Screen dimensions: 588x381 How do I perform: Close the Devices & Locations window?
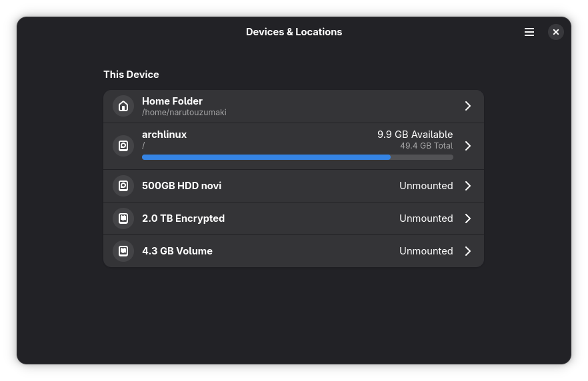(556, 32)
